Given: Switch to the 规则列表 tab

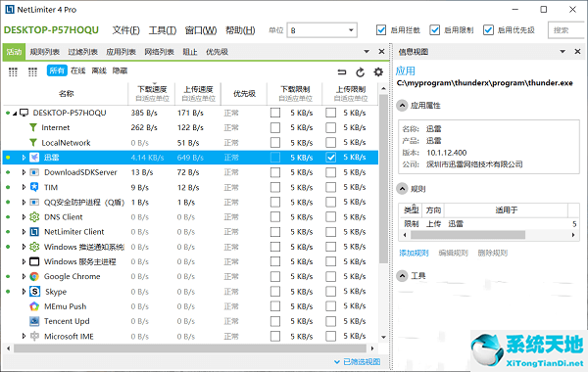Looking at the screenshot, I should pyautogui.click(x=45, y=52).
